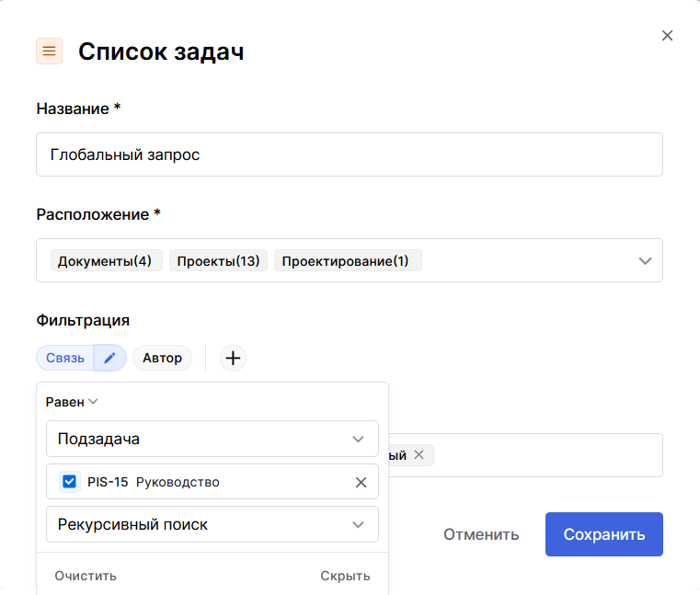Click the Проектирование(1) location chip

coord(347,261)
